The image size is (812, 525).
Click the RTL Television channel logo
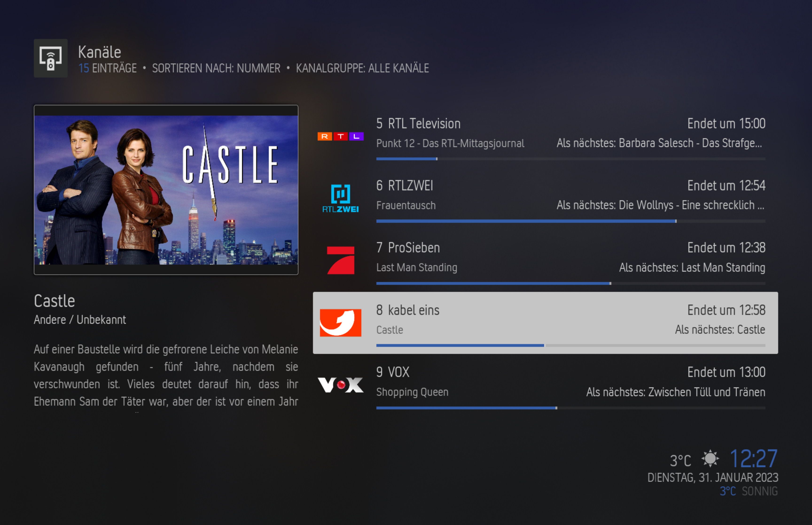(x=340, y=137)
